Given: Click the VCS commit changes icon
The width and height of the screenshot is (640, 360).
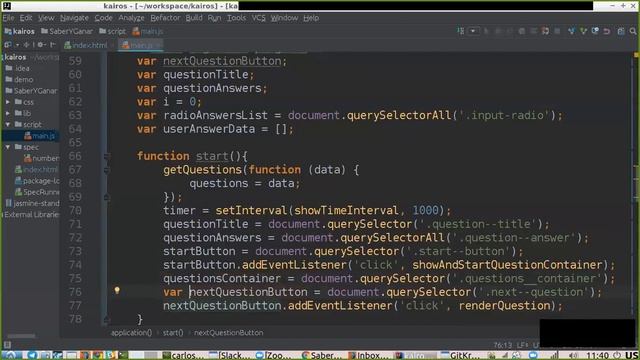Looking at the screenshot, I should (x=583, y=31).
